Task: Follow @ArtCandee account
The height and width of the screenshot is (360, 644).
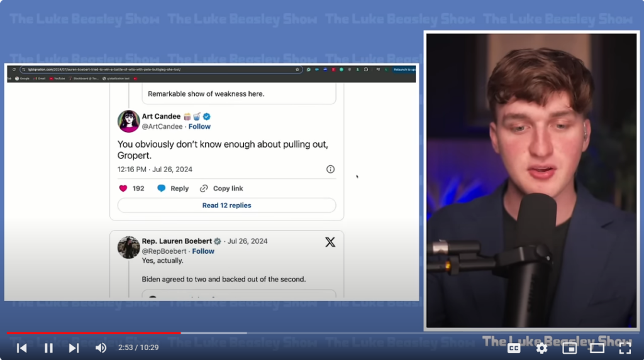Action: pyautogui.click(x=199, y=126)
